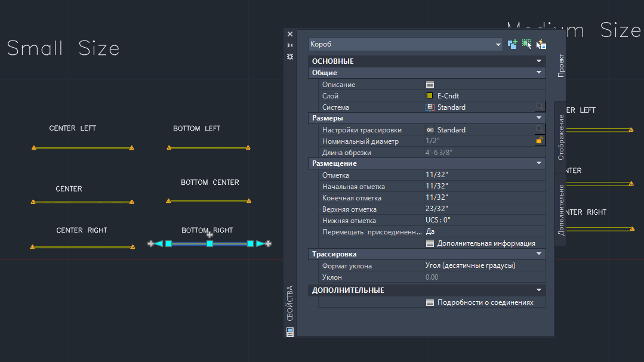Click the left plus add-conduit grip

pos(150,244)
